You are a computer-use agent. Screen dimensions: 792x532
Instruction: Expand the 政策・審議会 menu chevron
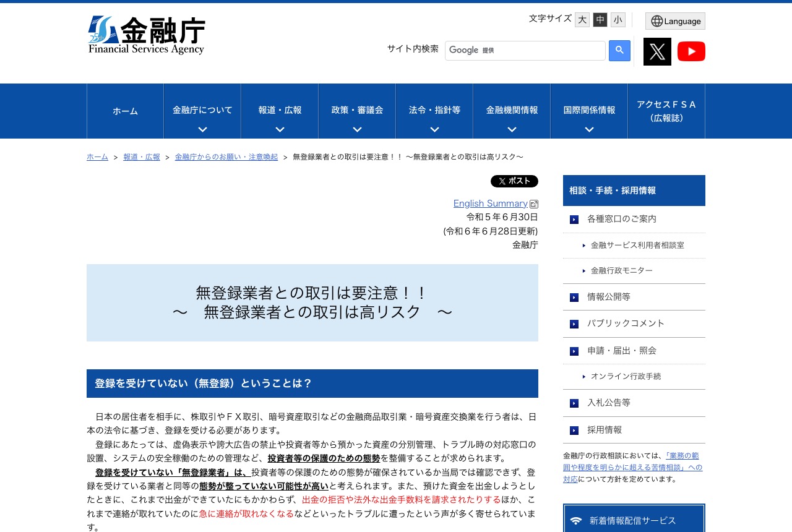(x=357, y=129)
